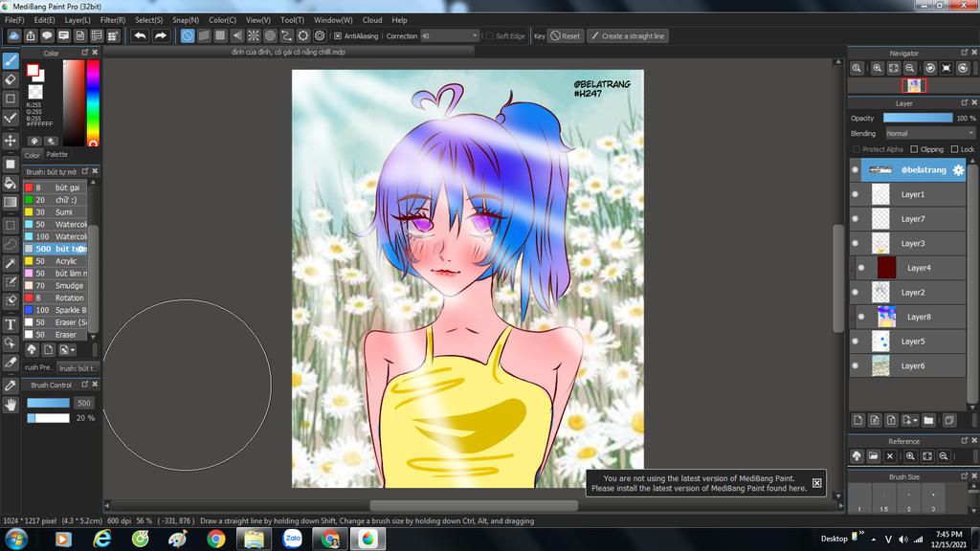Select the Brush tool in left toolbar
The height and width of the screenshot is (551, 980).
point(11,60)
